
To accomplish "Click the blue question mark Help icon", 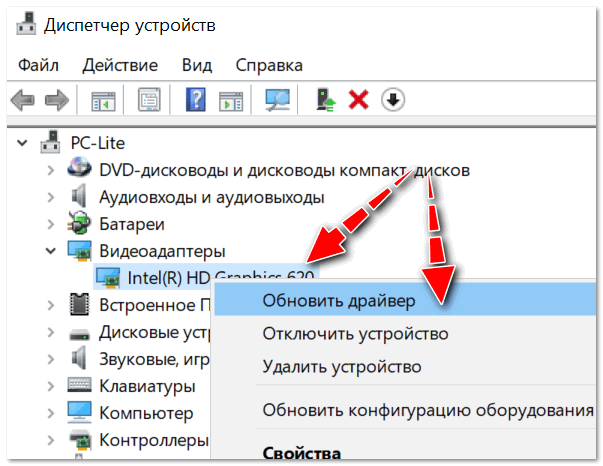I will (x=197, y=100).
